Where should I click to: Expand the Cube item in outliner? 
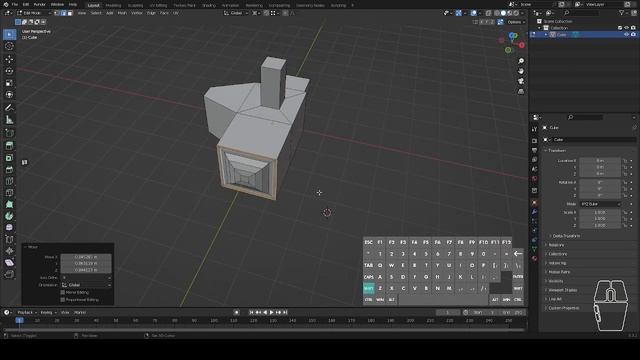(546, 35)
